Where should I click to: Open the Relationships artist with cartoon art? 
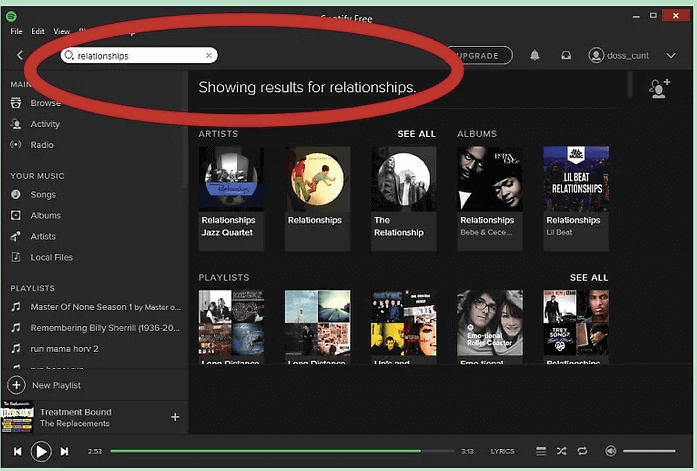(317, 199)
